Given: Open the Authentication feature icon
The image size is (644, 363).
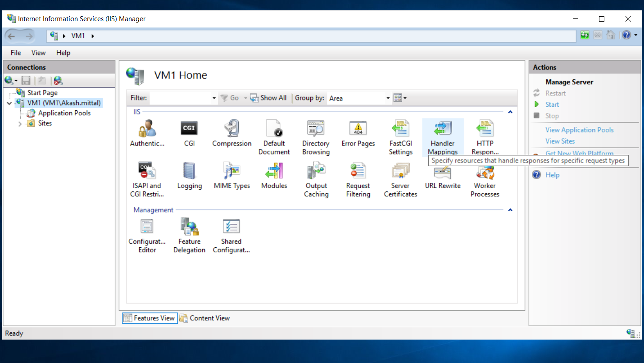Looking at the screenshot, I should [x=147, y=134].
